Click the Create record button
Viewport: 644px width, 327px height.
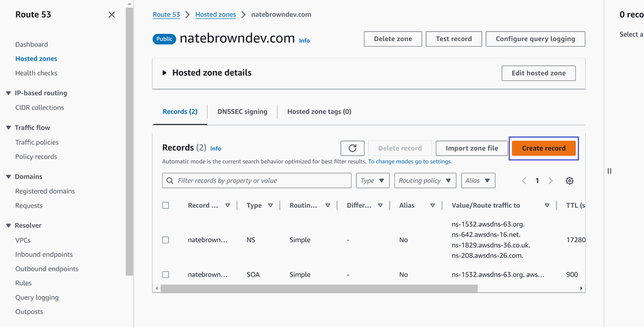(x=544, y=148)
